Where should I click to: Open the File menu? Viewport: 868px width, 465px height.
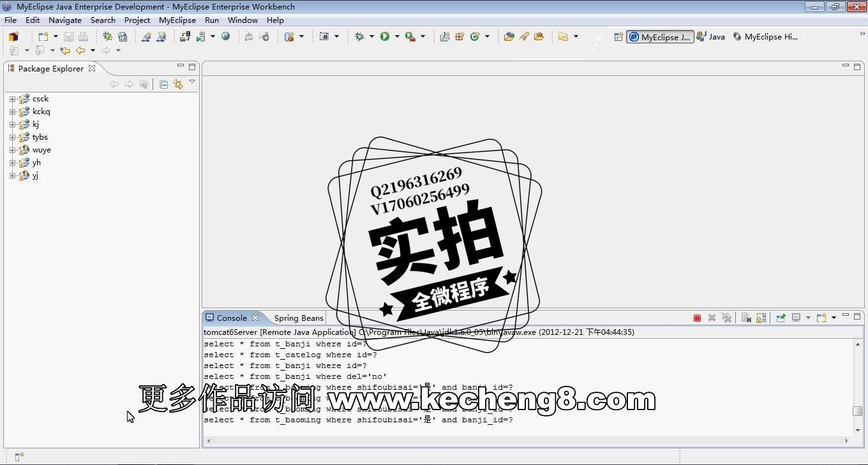pos(10,20)
